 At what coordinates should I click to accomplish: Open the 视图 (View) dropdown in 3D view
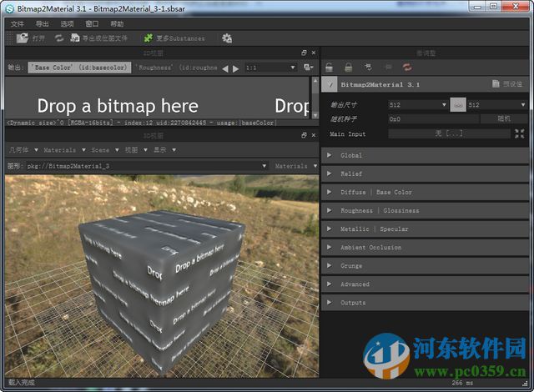point(135,150)
